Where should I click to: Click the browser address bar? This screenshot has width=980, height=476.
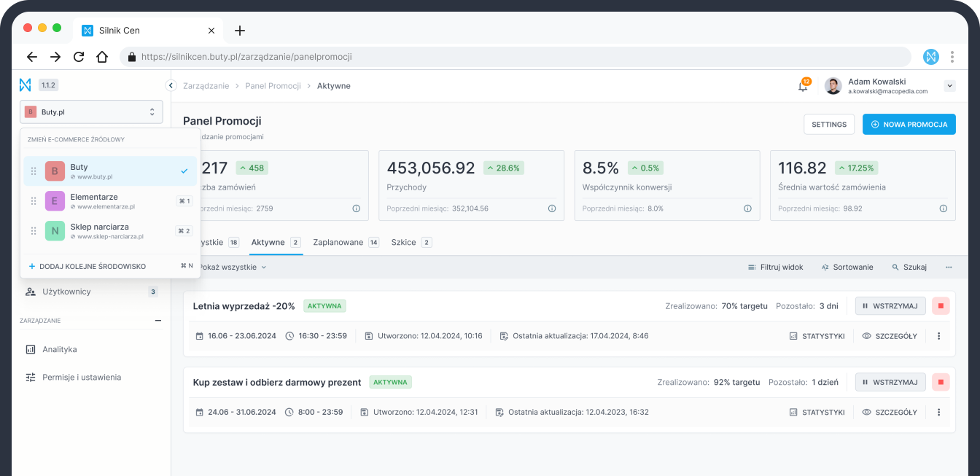(x=510, y=57)
